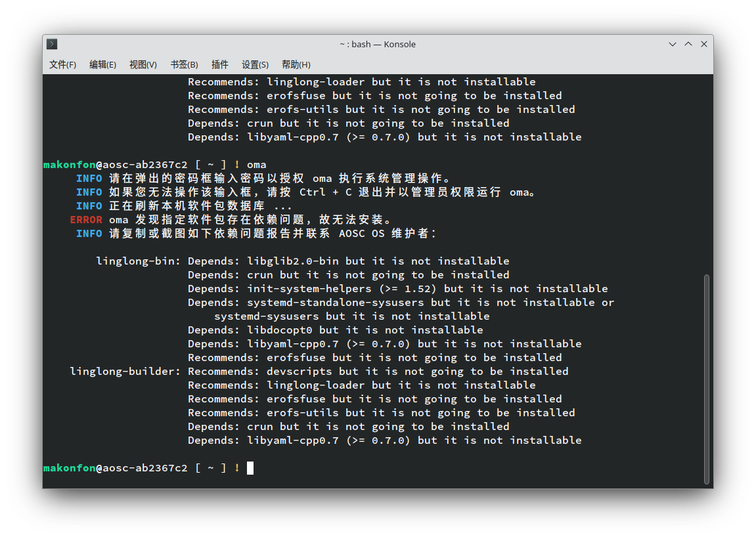756x539 pixels.
Task: Click 'systemd-standalone-sysusers' dependency line
Action: click(401, 303)
